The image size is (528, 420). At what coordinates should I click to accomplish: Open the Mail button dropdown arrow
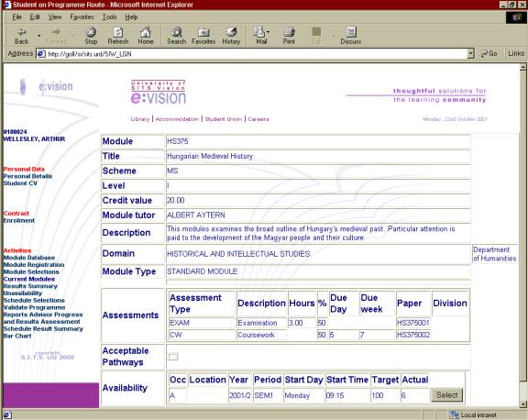[268, 32]
